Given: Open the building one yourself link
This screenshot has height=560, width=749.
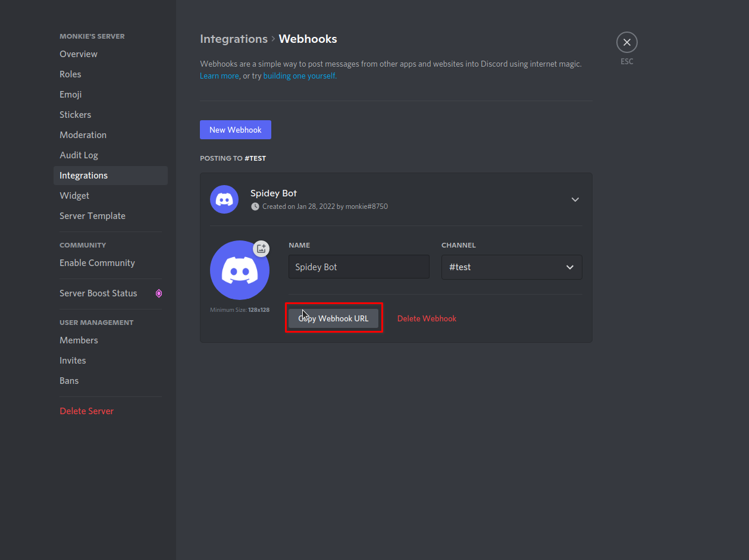Looking at the screenshot, I should click(300, 76).
